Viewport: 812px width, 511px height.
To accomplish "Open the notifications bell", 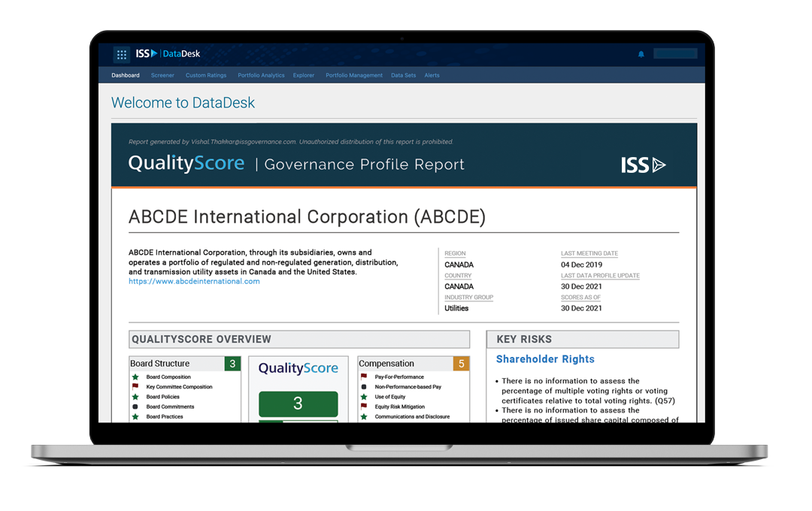I will pyautogui.click(x=641, y=54).
